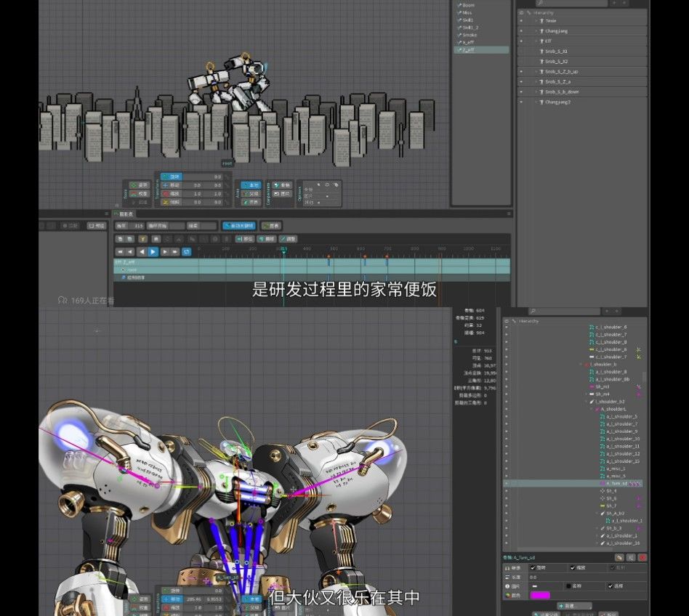Toggle the first inherit checkbox for bone A_Tum_sd

pyautogui.click(x=533, y=568)
